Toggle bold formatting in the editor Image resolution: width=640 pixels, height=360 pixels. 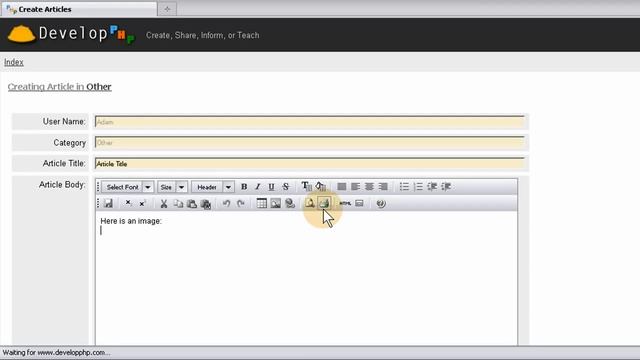pyautogui.click(x=244, y=187)
